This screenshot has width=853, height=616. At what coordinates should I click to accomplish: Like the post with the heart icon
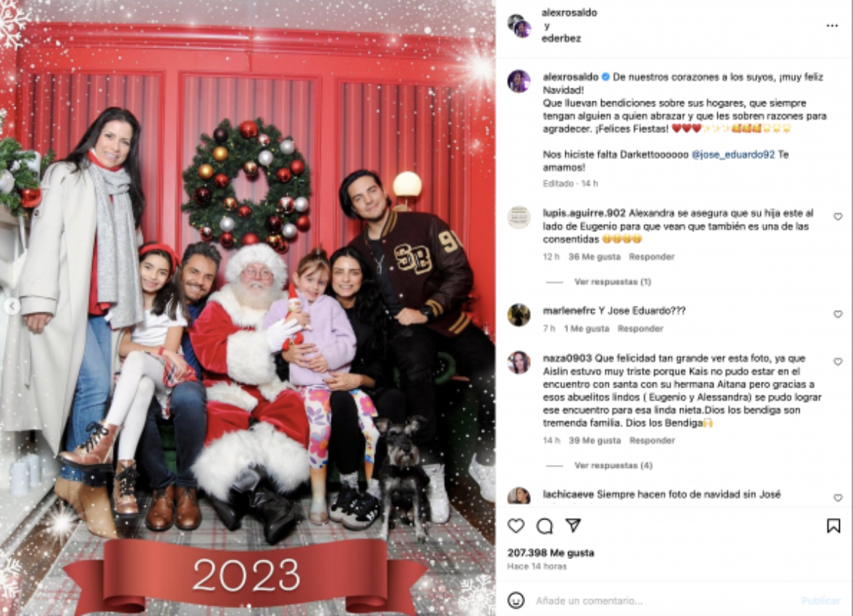[x=516, y=525]
